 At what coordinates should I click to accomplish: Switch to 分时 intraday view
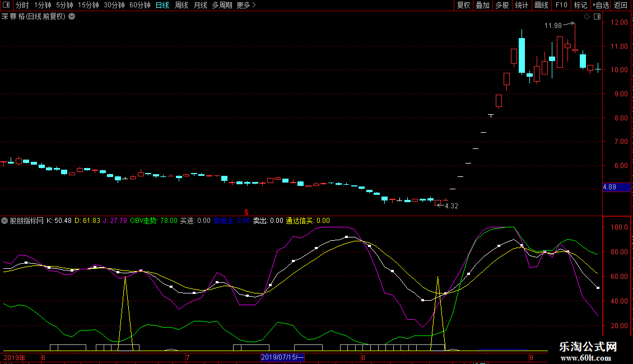point(22,5)
